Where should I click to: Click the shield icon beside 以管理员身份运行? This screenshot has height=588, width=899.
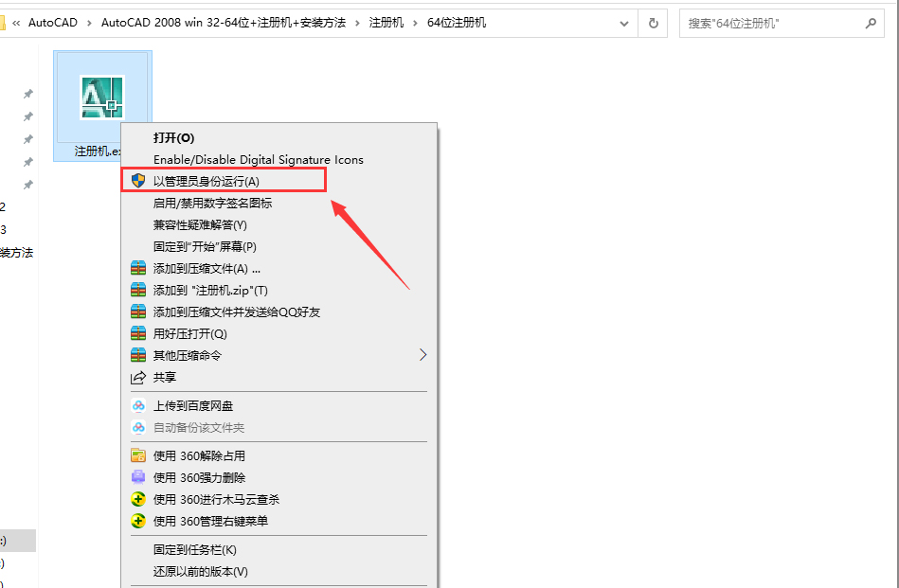(x=138, y=181)
